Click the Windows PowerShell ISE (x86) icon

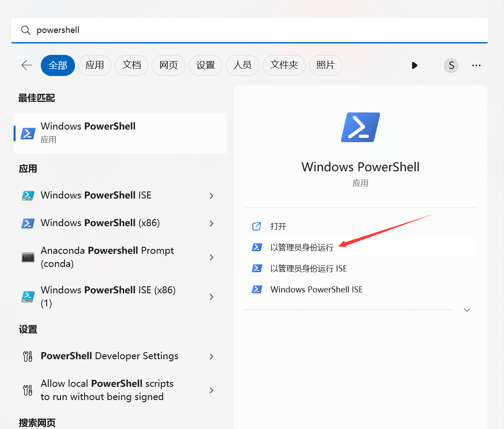click(x=28, y=297)
